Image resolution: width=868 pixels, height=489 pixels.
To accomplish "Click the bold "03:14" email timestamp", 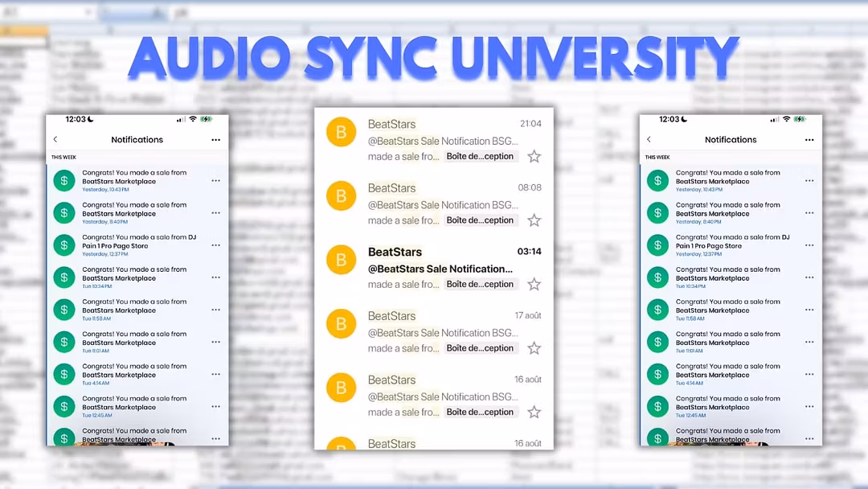I will click(529, 252).
